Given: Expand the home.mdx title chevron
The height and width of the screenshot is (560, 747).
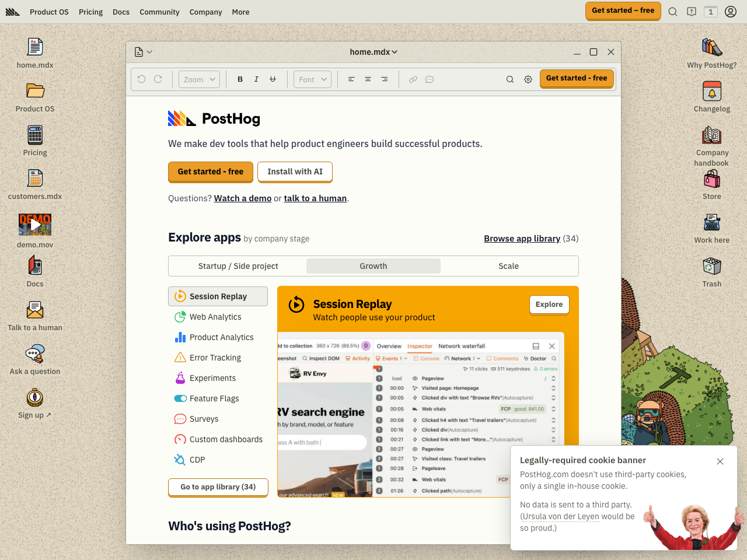Looking at the screenshot, I should pyautogui.click(x=395, y=52).
